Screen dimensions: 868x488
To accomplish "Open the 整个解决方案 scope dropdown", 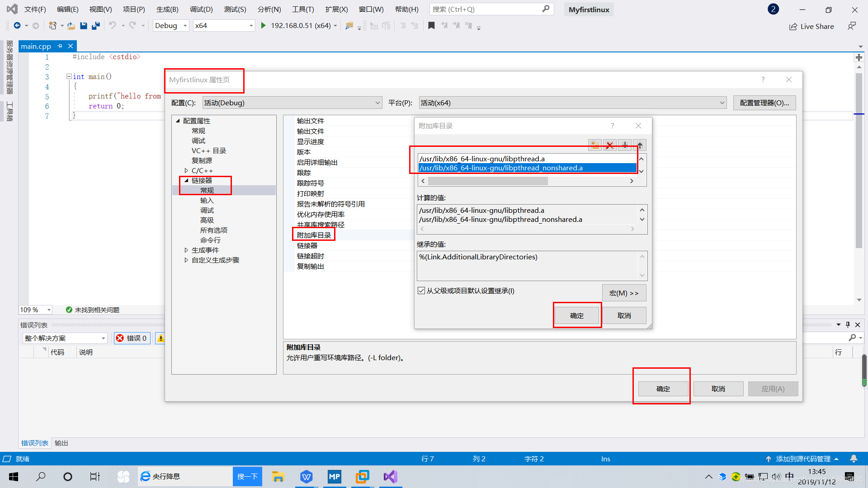I will click(65, 338).
